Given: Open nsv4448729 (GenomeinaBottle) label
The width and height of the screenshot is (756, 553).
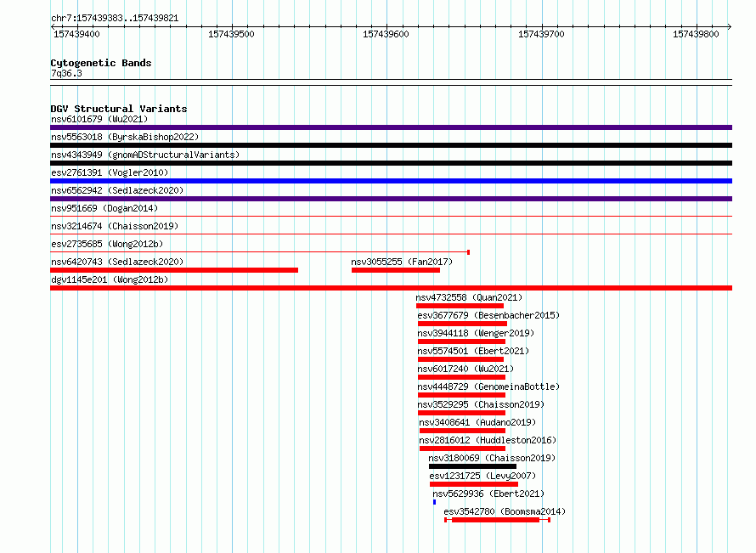Looking at the screenshot, I should click(488, 387).
